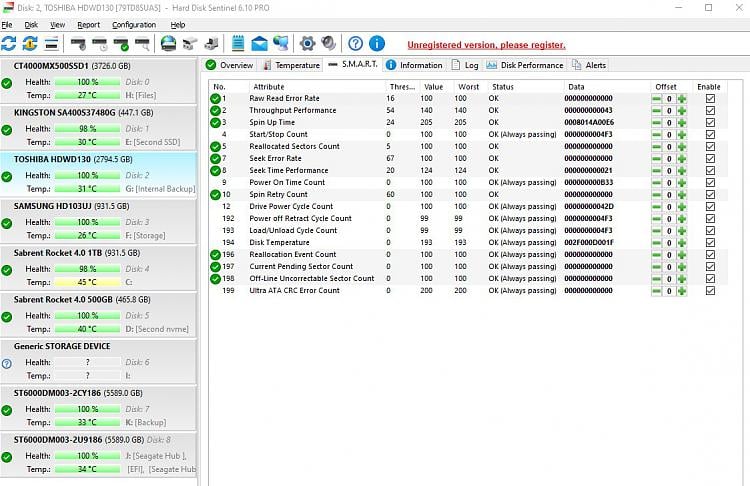The height and width of the screenshot is (486, 750).
Task: Open the Configuration menu
Action: point(134,25)
